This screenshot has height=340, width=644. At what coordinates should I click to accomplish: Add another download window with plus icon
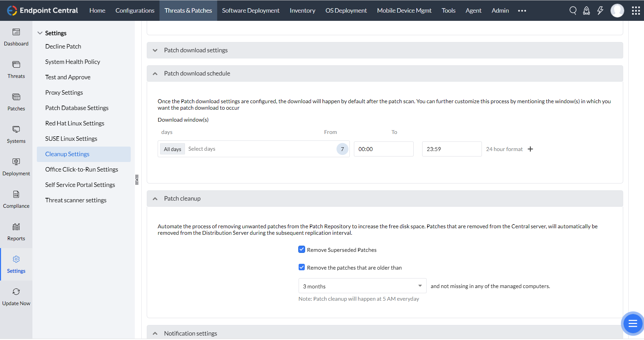530,149
